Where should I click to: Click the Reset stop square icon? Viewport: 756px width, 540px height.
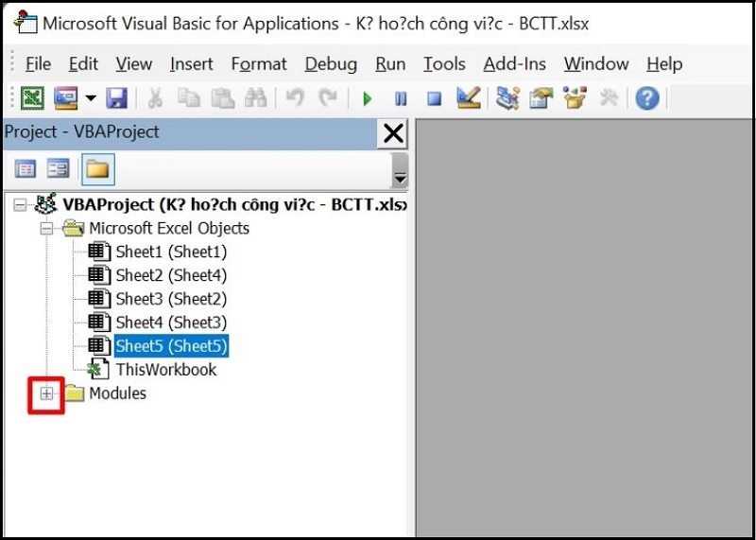point(434,98)
